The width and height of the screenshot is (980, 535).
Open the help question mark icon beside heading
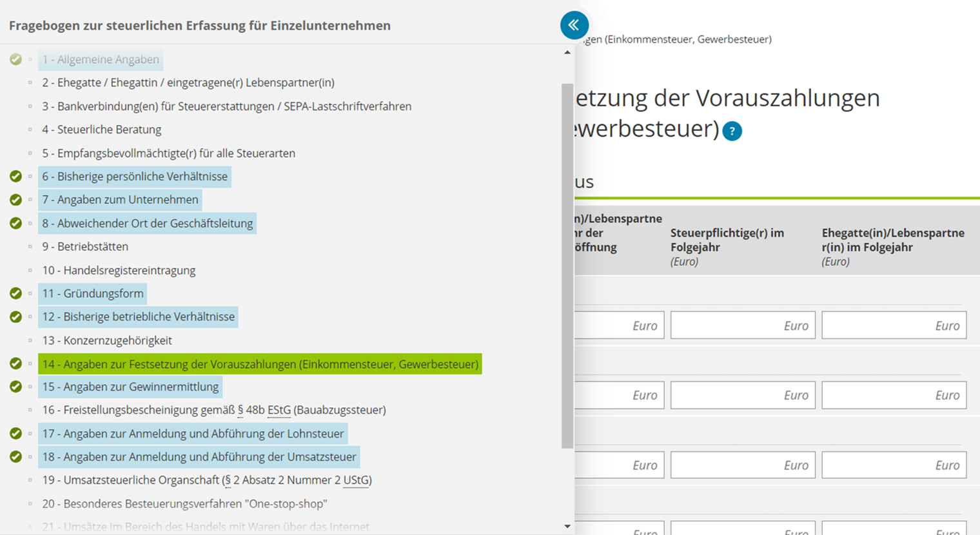(732, 131)
